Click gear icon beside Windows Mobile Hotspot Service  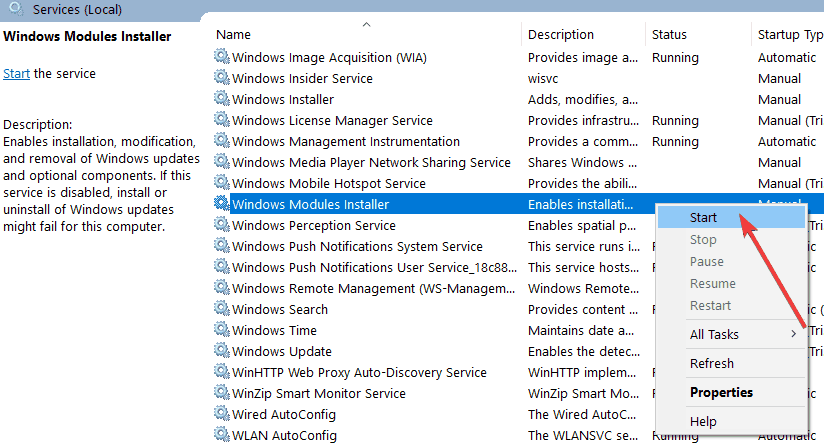pyautogui.click(x=222, y=182)
